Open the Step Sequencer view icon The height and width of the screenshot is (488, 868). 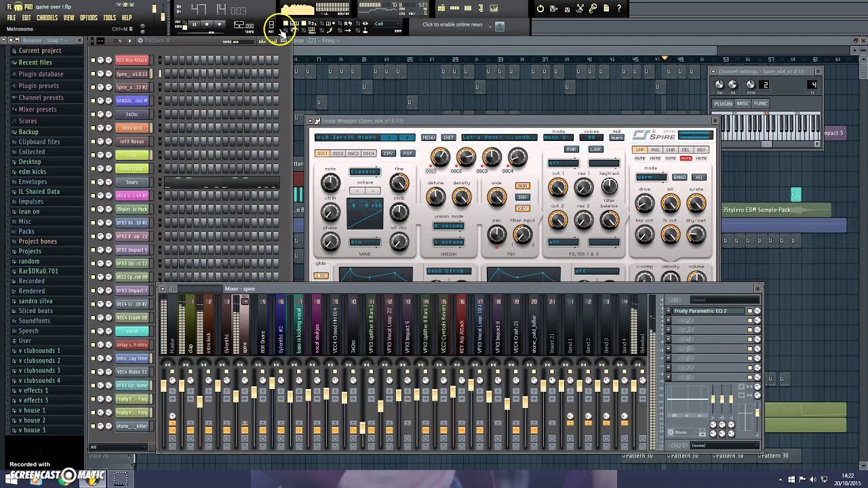[454, 8]
